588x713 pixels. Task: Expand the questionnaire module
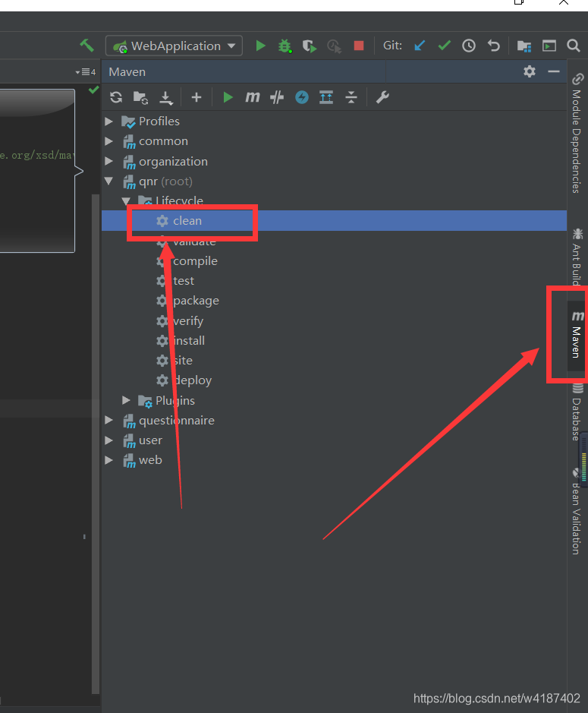click(108, 420)
